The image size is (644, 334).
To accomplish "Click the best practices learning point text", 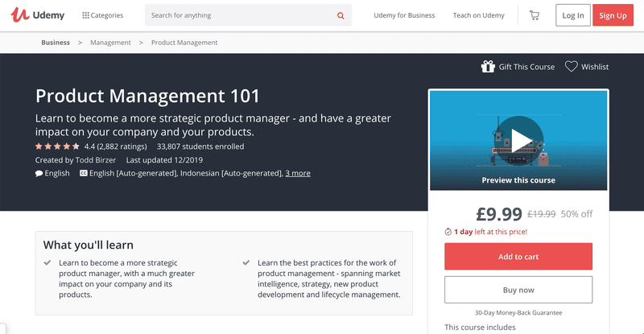I will tap(329, 278).
